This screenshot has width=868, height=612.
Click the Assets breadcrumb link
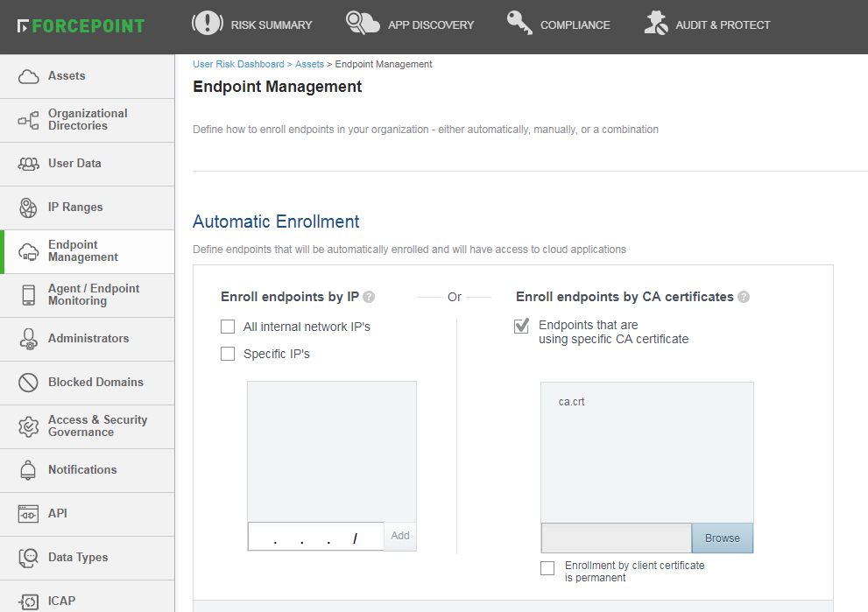click(x=309, y=64)
